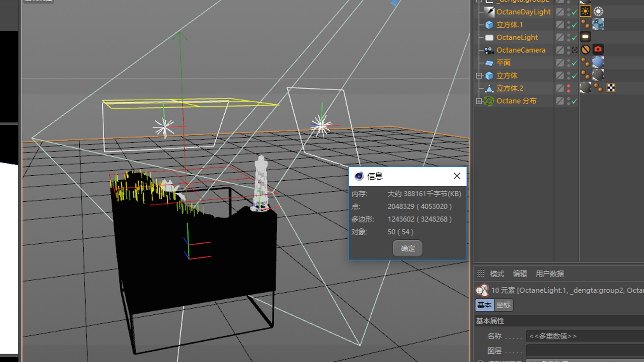Select the phong tag on 立方体.1
644x362 pixels.
point(585,24)
